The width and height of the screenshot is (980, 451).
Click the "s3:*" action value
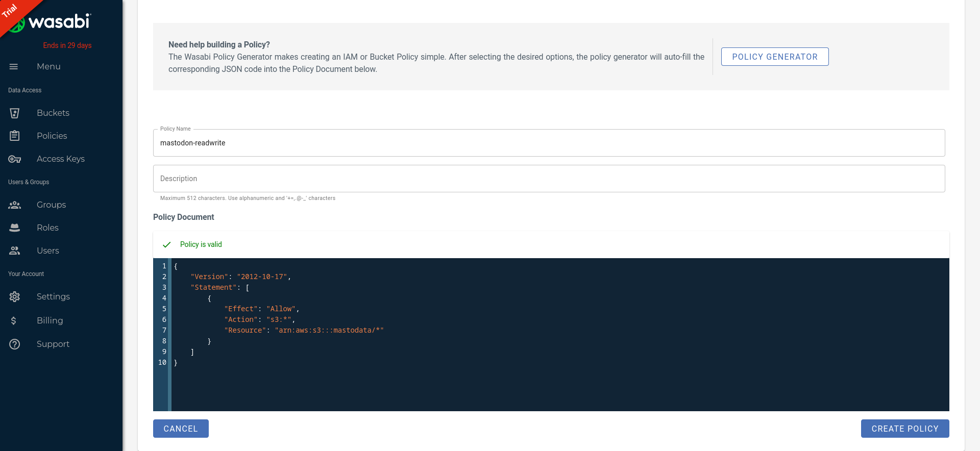click(x=279, y=319)
